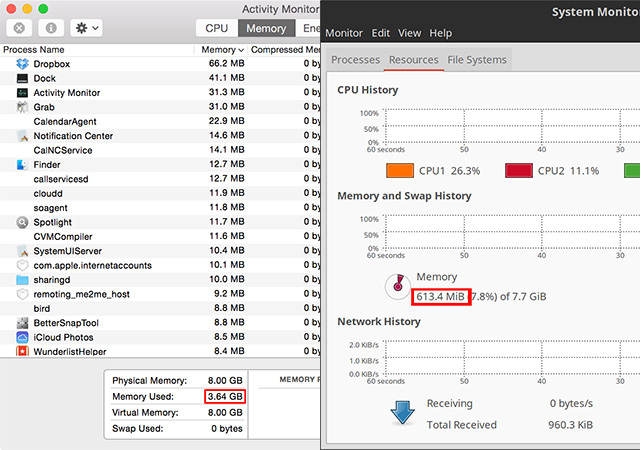Click the green zoom button of Activity Monitor
Image resolution: width=640 pixels, height=450 pixels.
pyautogui.click(x=43, y=9)
